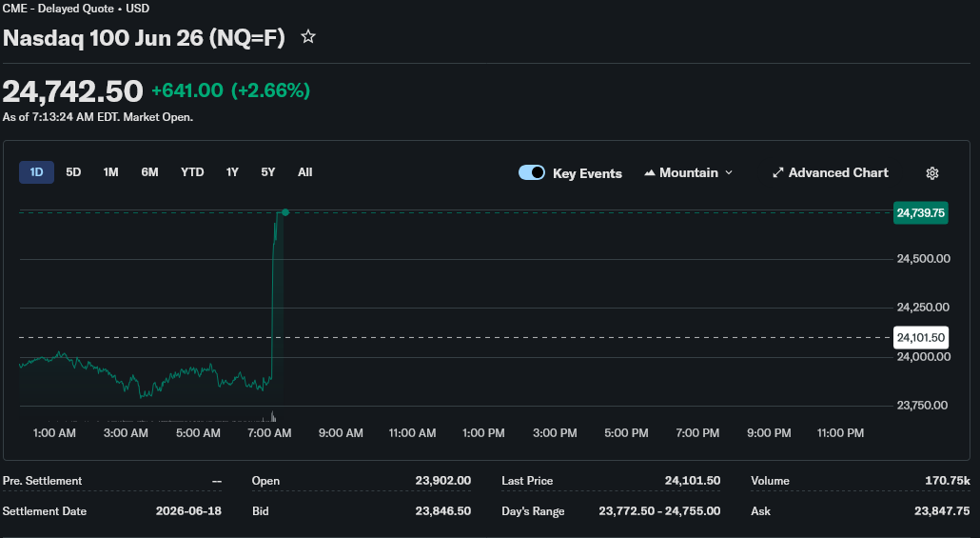Choose the 1Y range tab
The image size is (980, 538).
(x=232, y=172)
